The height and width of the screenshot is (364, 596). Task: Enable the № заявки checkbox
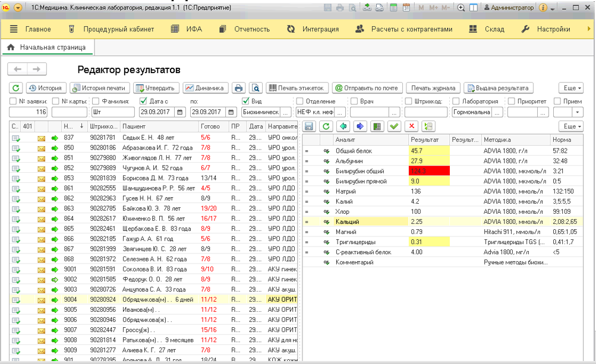13,101
